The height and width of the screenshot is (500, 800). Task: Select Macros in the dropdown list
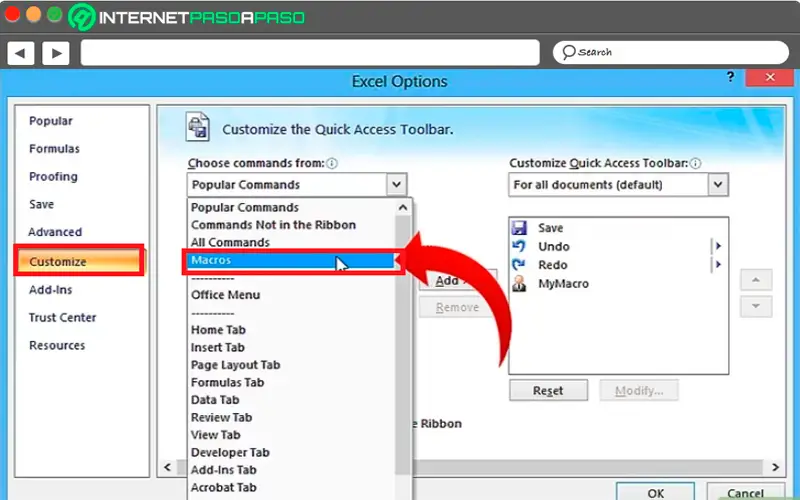[x=291, y=260]
